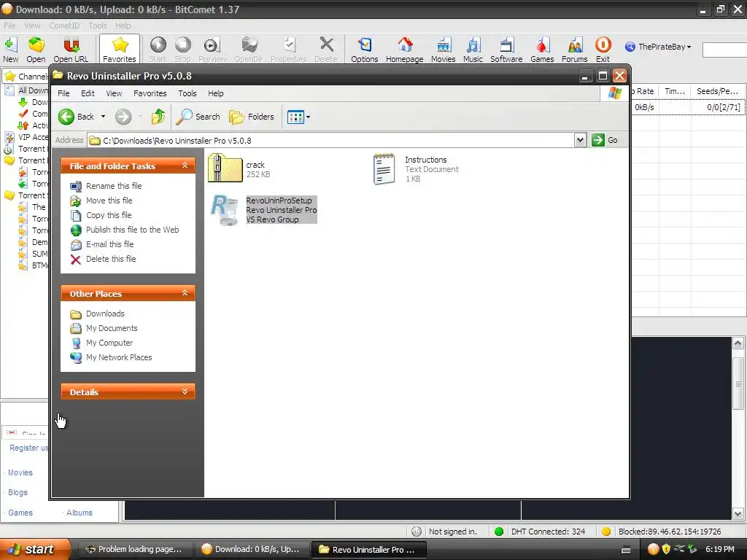Go to My Computer in Other Places

109,343
